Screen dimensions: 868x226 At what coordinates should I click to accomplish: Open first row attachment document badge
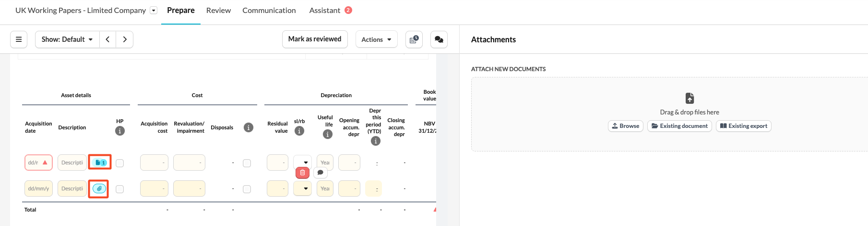pyautogui.click(x=100, y=163)
